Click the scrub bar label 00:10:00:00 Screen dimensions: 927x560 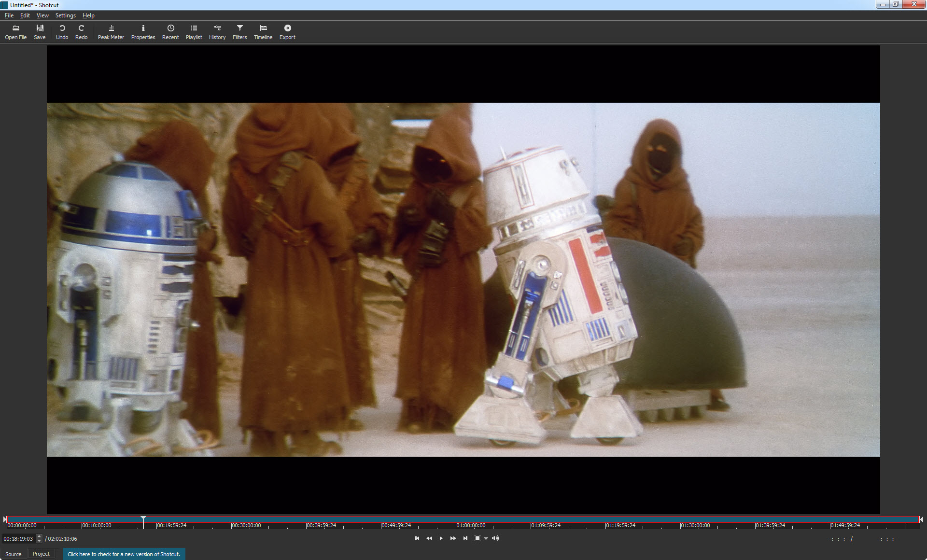[x=97, y=525]
